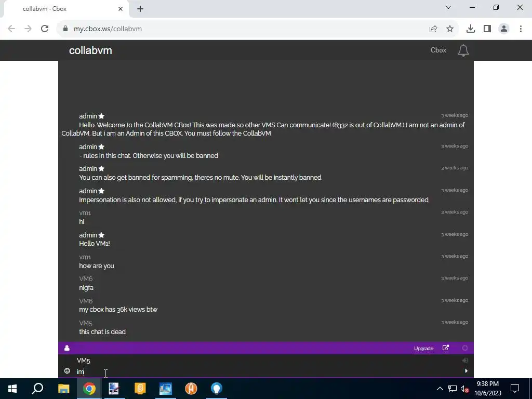Close the collabvm - Cbox tab
The height and width of the screenshot is (399, 532).
tap(120, 9)
